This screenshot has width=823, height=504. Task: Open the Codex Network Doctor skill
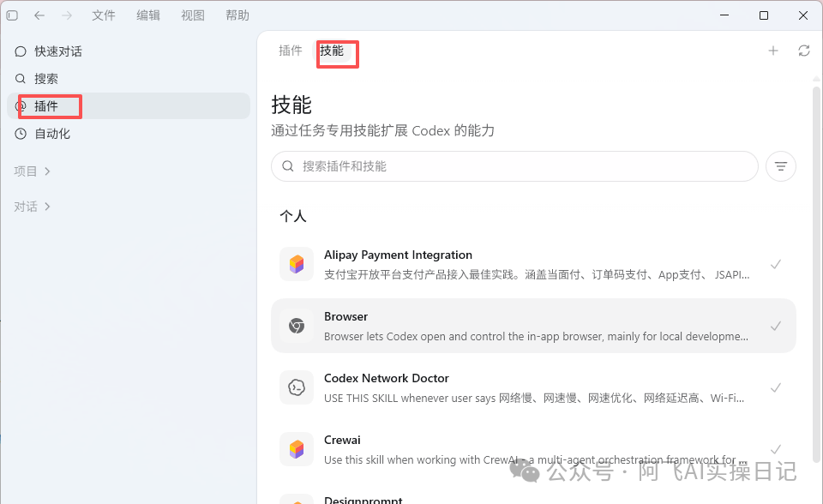pyautogui.click(x=533, y=387)
